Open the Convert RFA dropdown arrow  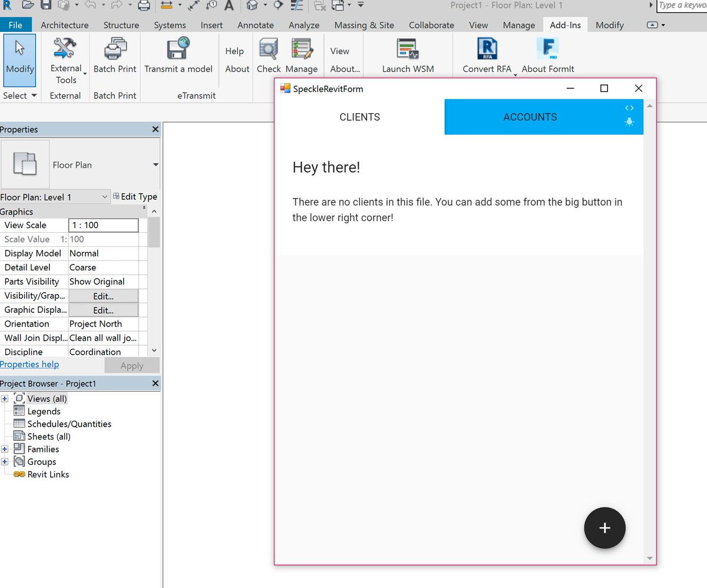516,74
